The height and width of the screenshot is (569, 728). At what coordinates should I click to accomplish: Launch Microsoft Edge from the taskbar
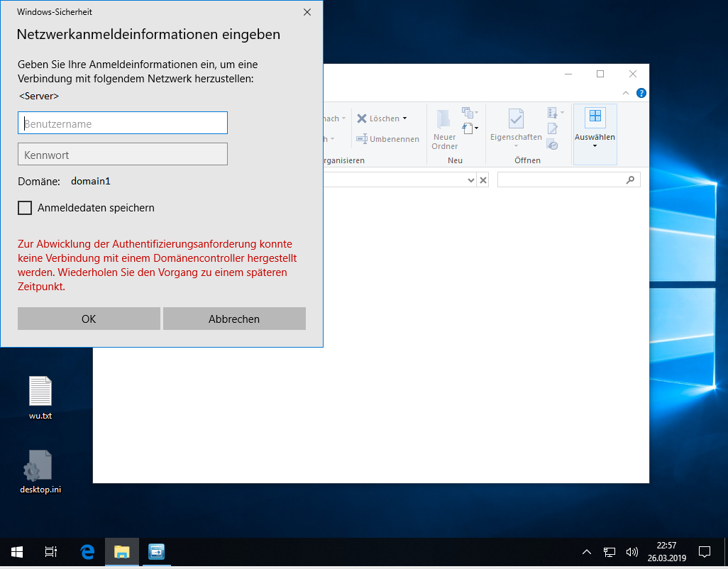(87, 552)
